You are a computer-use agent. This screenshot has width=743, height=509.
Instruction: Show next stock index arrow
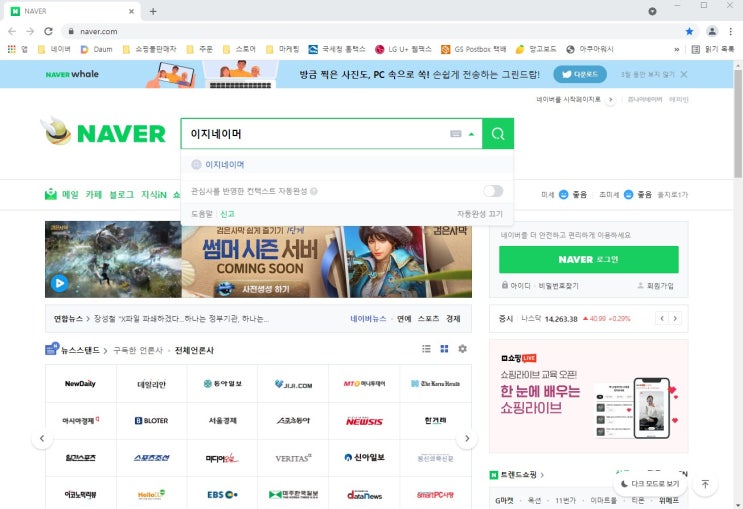pos(675,318)
